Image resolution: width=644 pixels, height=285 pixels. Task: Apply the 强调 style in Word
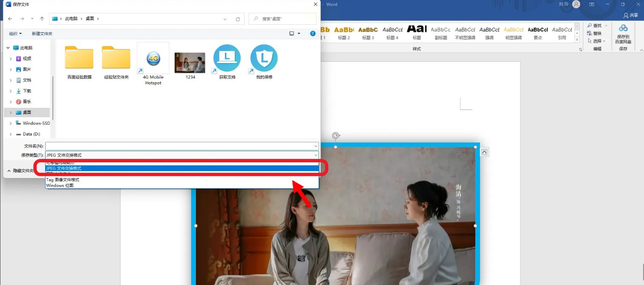coord(489,33)
